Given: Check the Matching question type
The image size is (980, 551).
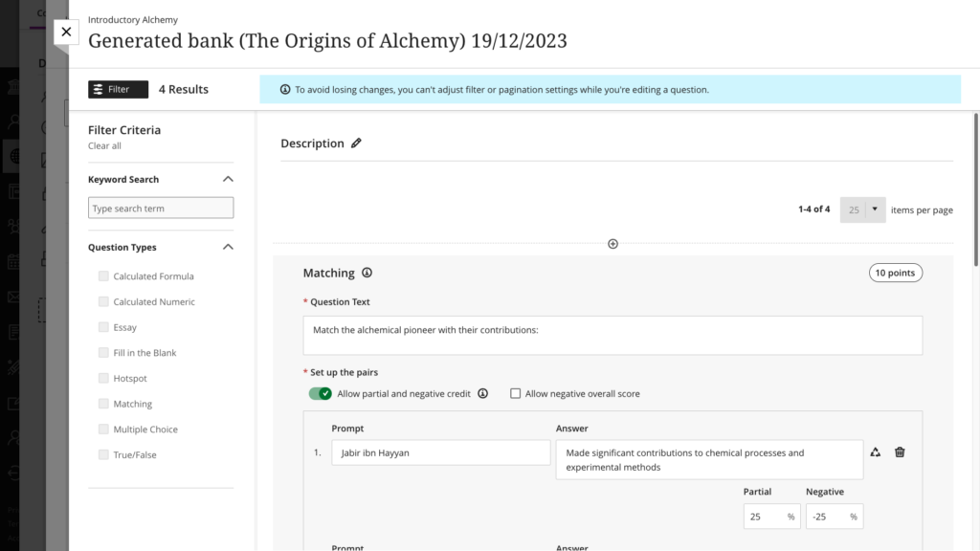Looking at the screenshot, I should (x=103, y=405).
